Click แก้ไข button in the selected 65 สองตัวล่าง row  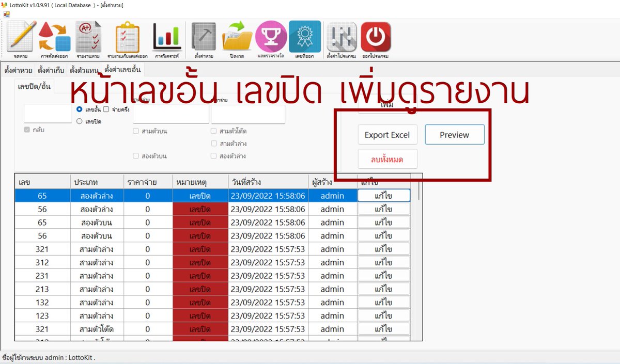point(383,196)
